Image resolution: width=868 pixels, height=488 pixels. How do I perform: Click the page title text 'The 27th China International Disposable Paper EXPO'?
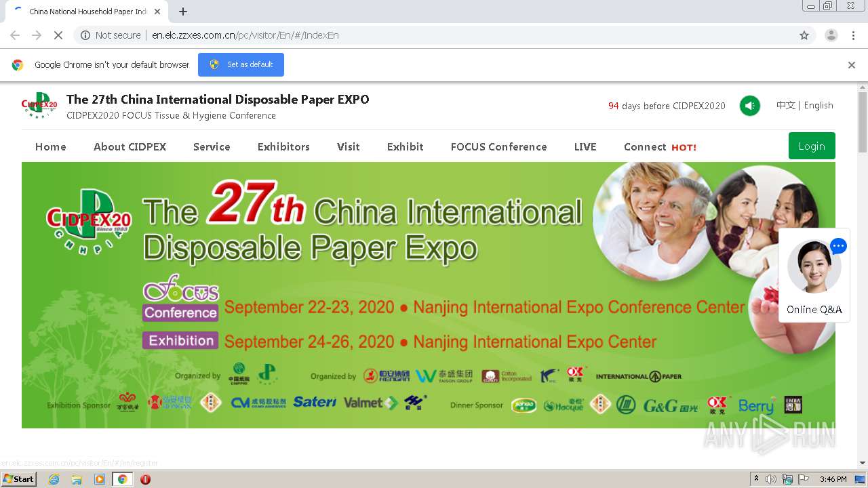point(218,100)
